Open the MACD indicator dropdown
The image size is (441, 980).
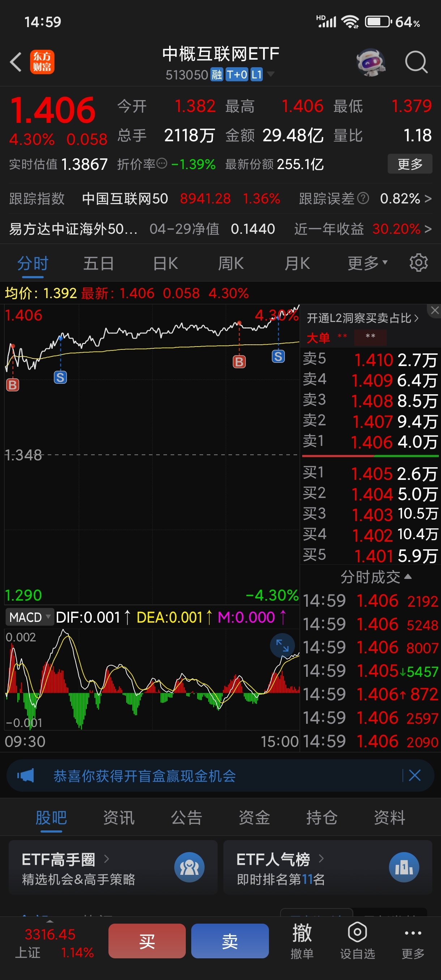(x=30, y=617)
